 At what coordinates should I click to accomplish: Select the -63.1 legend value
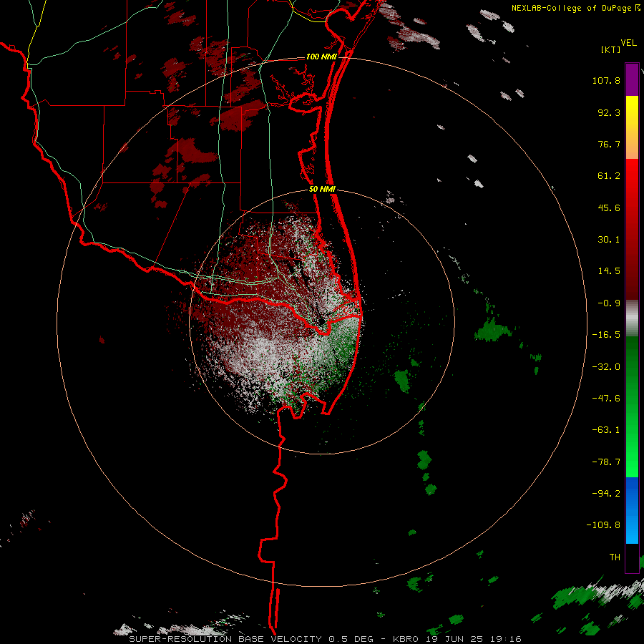tap(606, 430)
